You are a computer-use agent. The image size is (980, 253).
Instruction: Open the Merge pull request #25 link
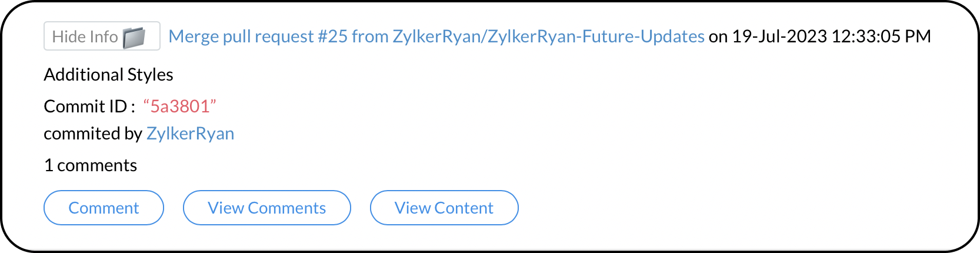pyautogui.click(x=436, y=36)
